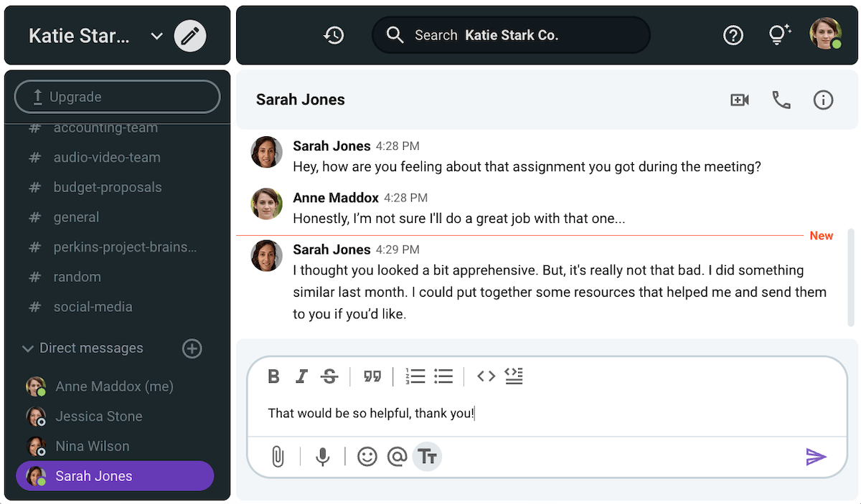Click the Upgrade button
The width and height of the screenshot is (861, 504).
pyautogui.click(x=117, y=97)
